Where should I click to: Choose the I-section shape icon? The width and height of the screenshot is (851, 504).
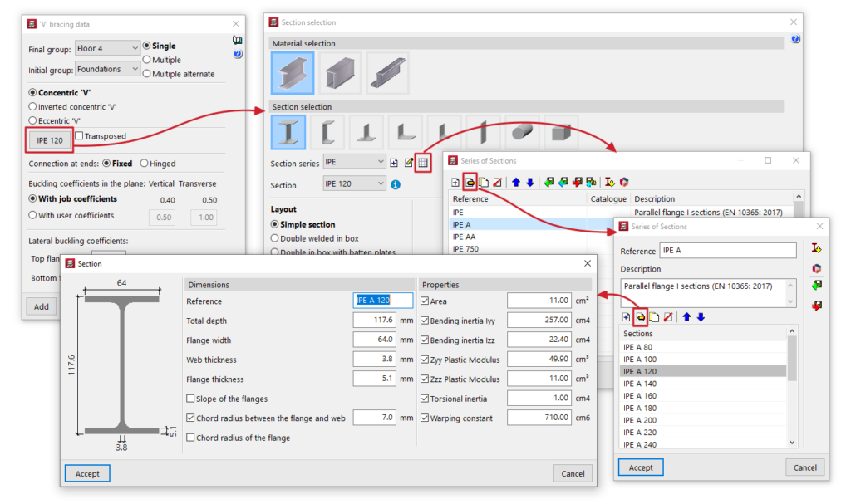click(288, 132)
